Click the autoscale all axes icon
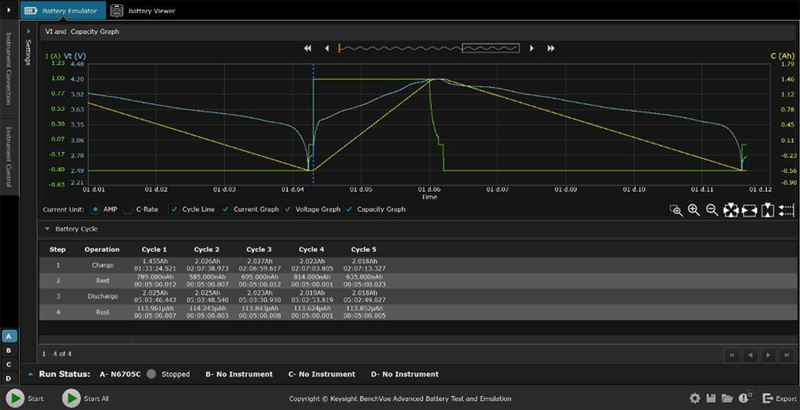 pyautogui.click(x=731, y=210)
